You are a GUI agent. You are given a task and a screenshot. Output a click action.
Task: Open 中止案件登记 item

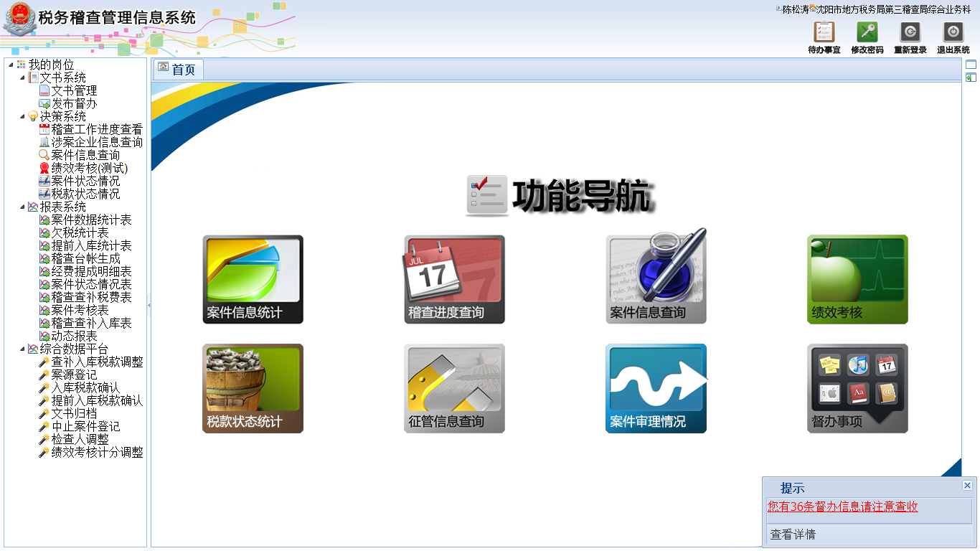[85, 427]
